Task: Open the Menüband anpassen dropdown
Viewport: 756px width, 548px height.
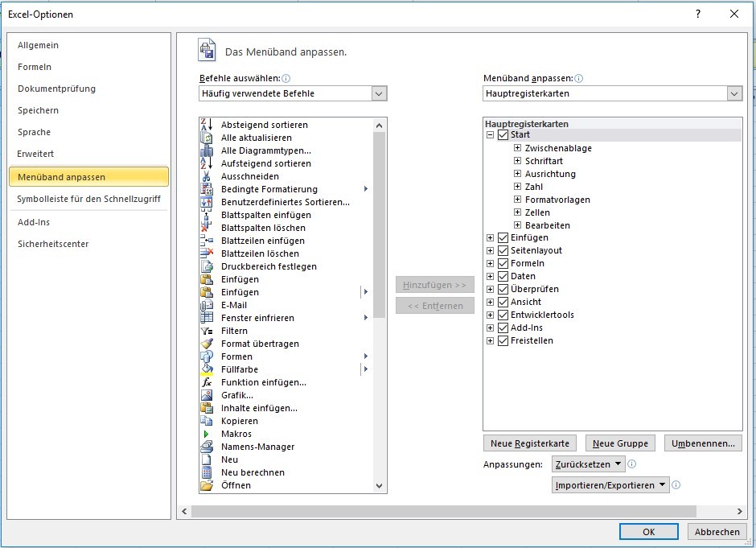Action: pyautogui.click(x=734, y=93)
